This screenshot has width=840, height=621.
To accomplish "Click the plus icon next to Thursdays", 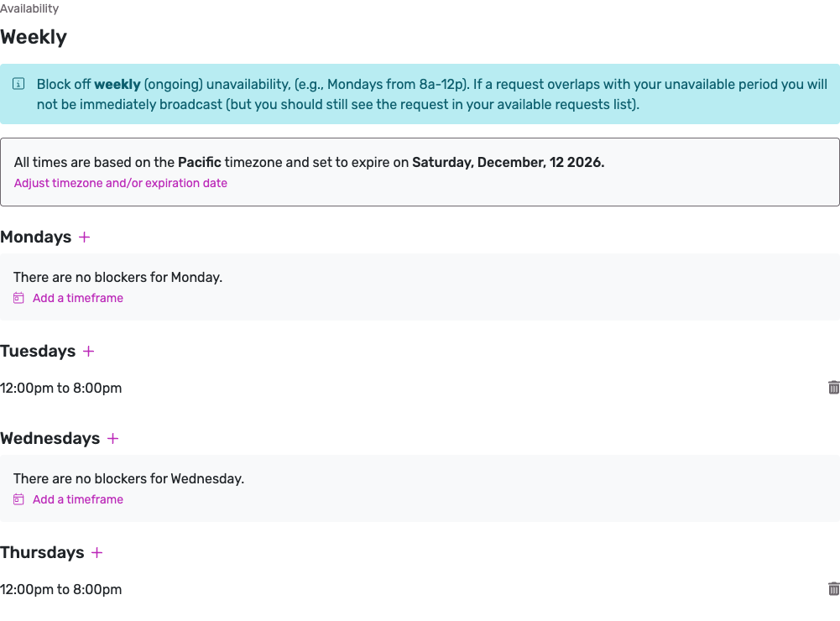I will click(97, 552).
